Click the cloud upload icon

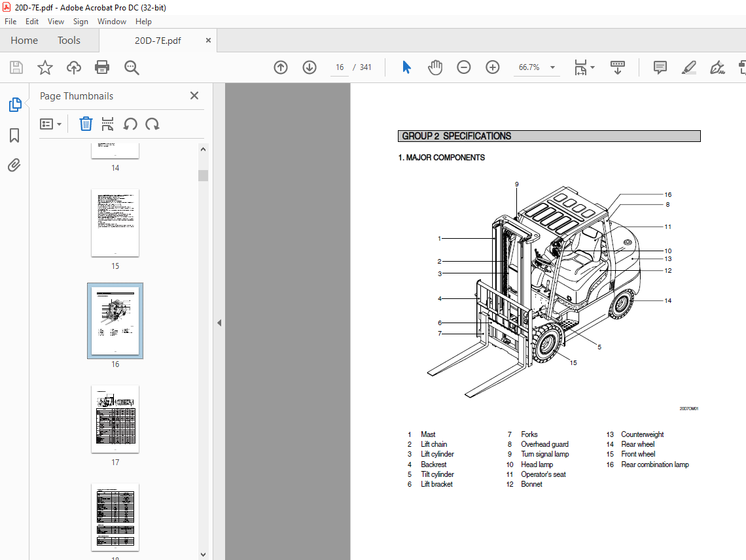74,67
